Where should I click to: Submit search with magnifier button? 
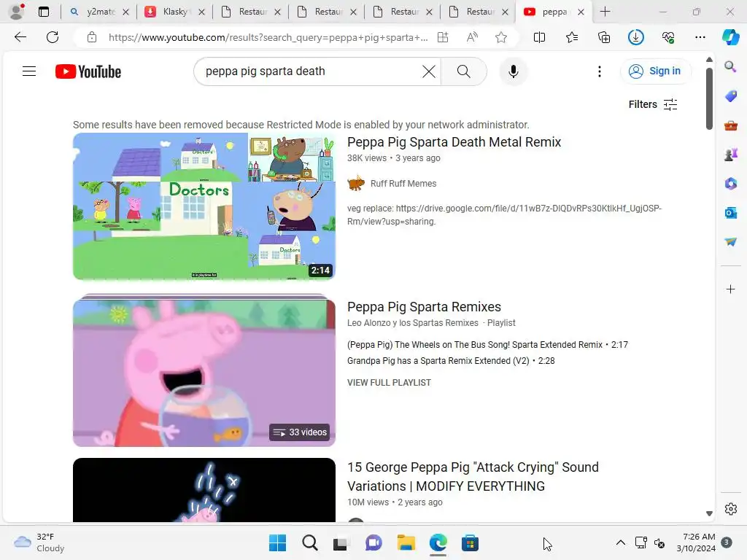(463, 71)
